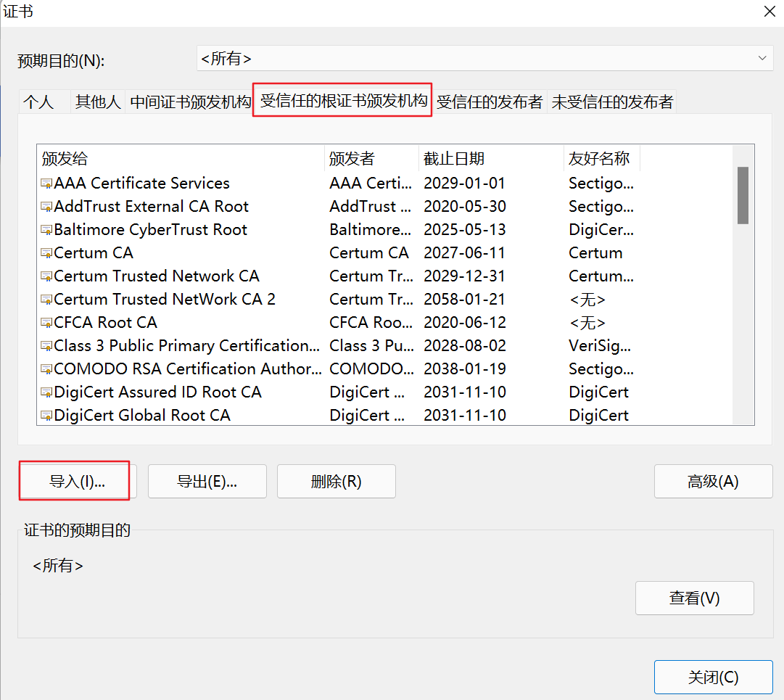784x700 pixels.
Task: Click the issuer cell COMODO...
Action: 371,369
